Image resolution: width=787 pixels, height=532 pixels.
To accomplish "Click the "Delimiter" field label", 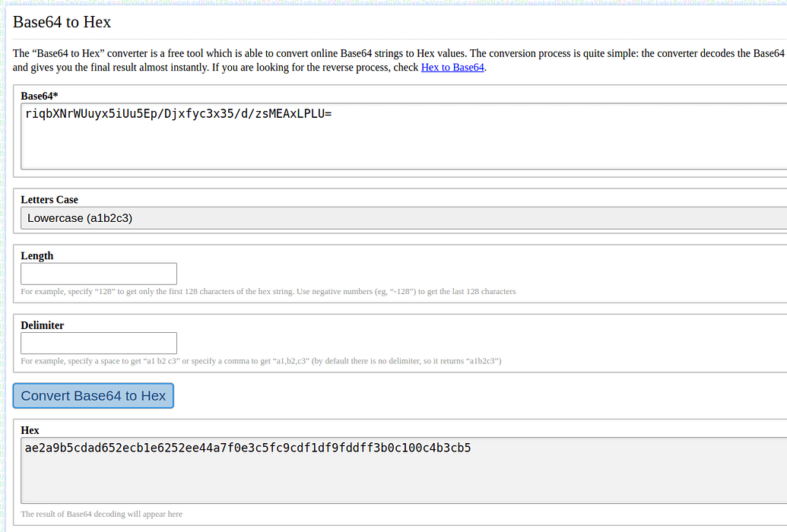I will [x=43, y=325].
